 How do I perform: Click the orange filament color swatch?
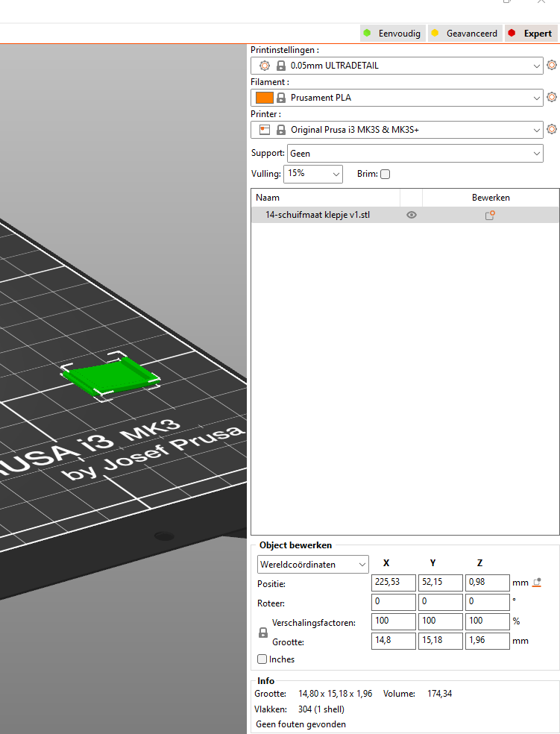[264, 98]
